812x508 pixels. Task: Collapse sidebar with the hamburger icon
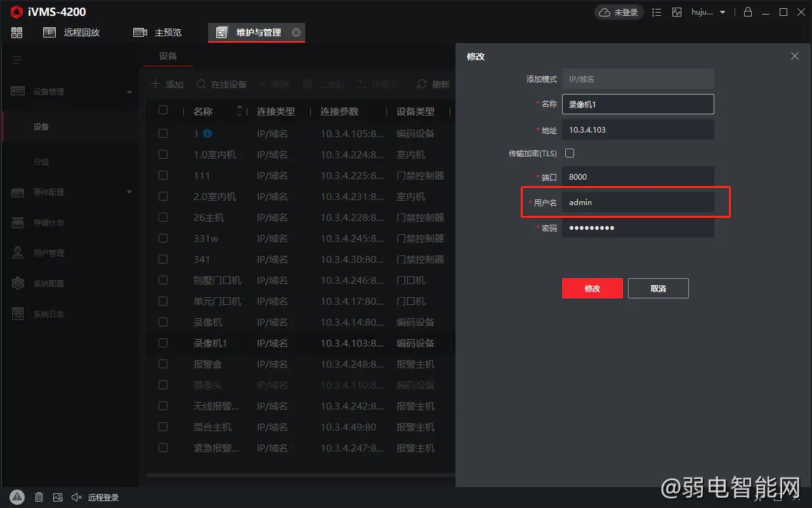pos(17,60)
